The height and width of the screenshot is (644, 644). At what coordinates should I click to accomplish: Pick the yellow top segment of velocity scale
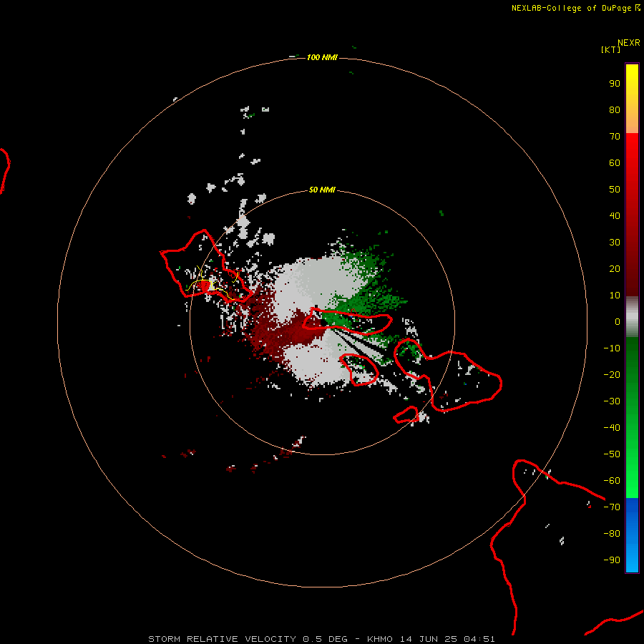pos(632,99)
